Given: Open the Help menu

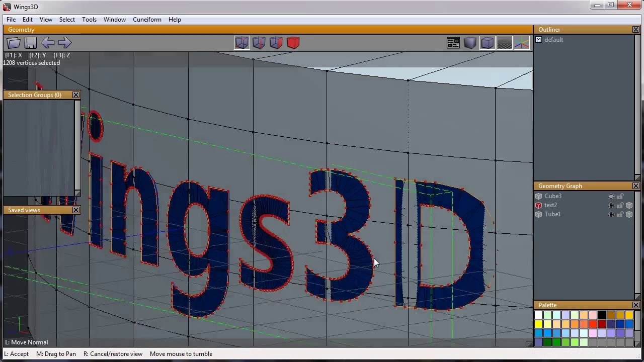Looking at the screenshot, I should click(175, 20).
